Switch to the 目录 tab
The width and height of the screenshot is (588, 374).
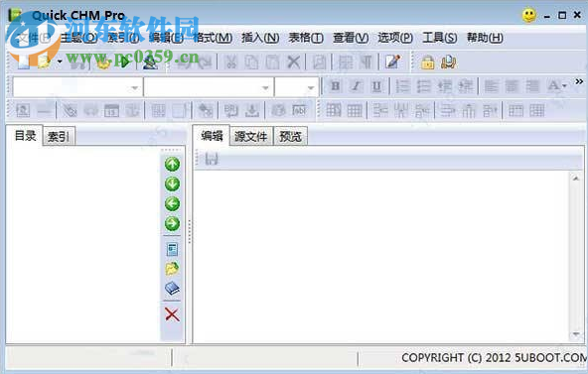pos(25,136)
